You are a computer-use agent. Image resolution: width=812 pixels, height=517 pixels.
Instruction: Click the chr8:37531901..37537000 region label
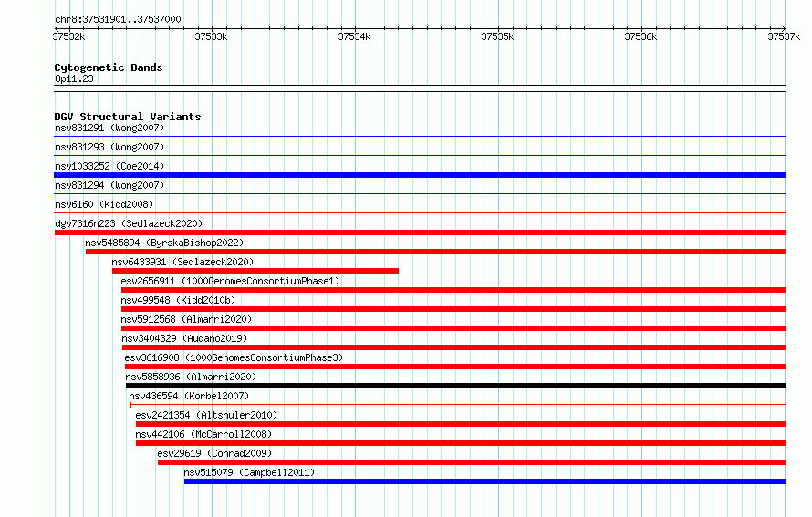pyautogui.click(x=118, y=19)
